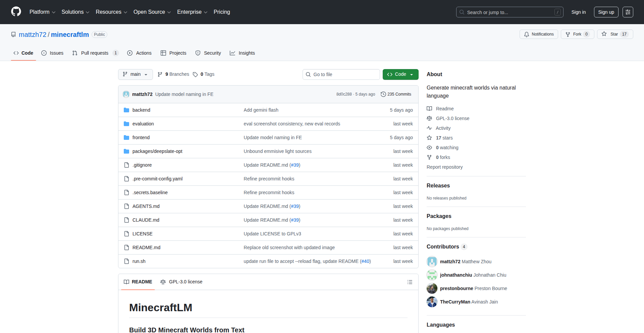The height and width of the screenshot is (333, 644).
Task: Click the Go to file field
Action: coord(341,74)
